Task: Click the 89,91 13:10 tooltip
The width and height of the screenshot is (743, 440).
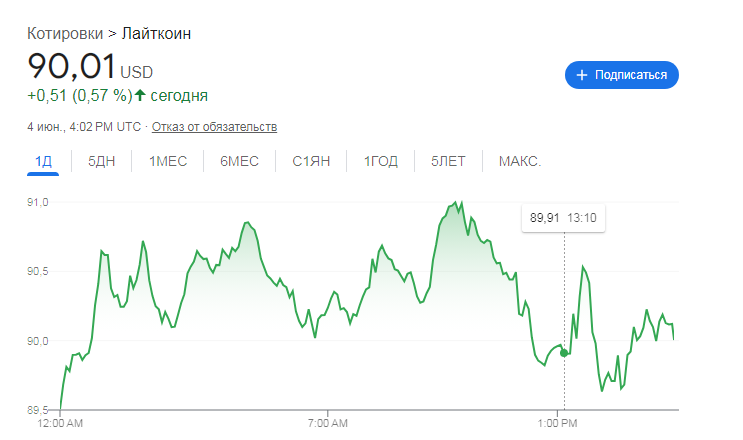Action: click(x=563, y=218)
